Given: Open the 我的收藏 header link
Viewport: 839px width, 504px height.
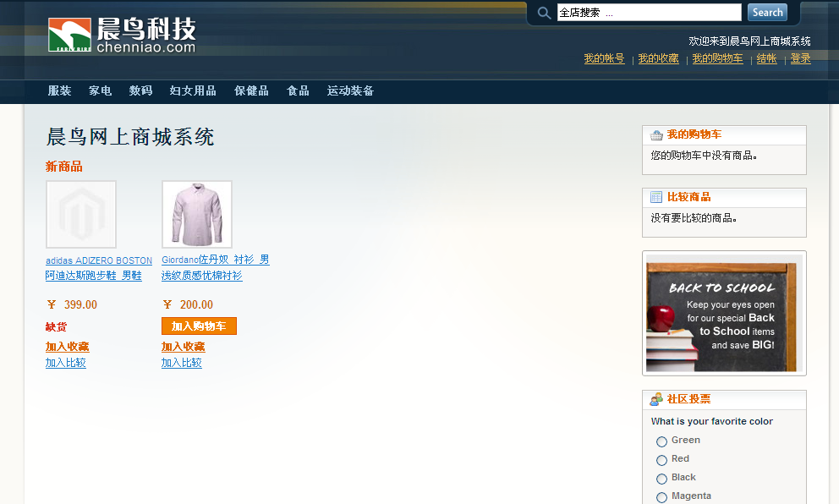Looking at the screenshot, I should [658, 58].
